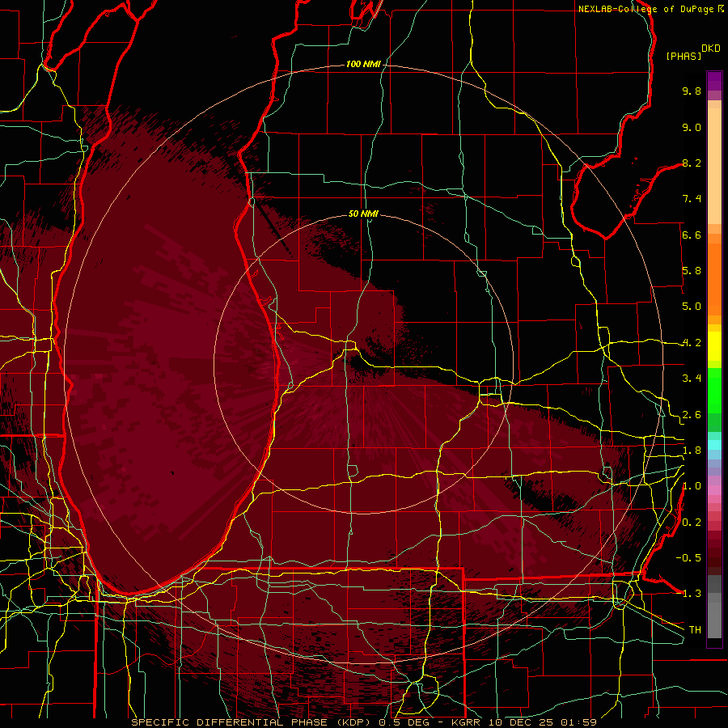Click the 8.2 legend value
Screen dimensions: 728x728
click(692, 163)
